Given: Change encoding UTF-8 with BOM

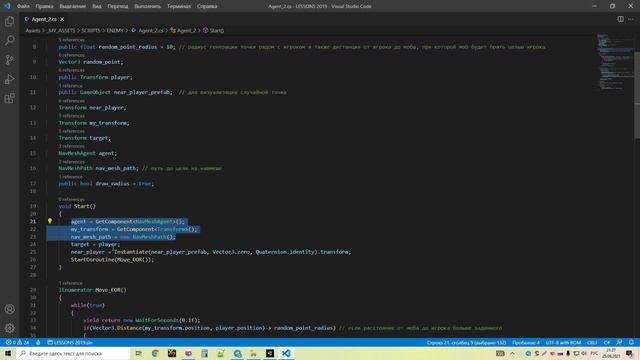Looking at the screenshot, I should tap(563, 342).
